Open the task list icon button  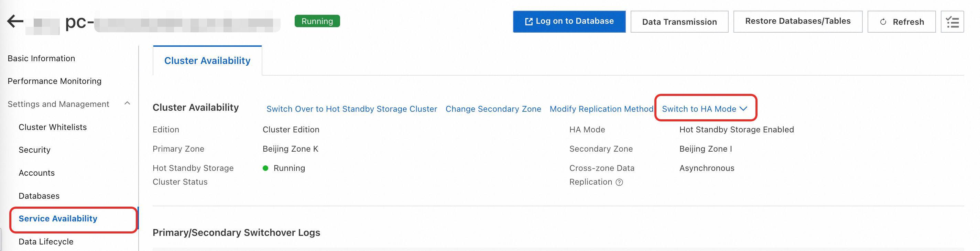[952, 22]
